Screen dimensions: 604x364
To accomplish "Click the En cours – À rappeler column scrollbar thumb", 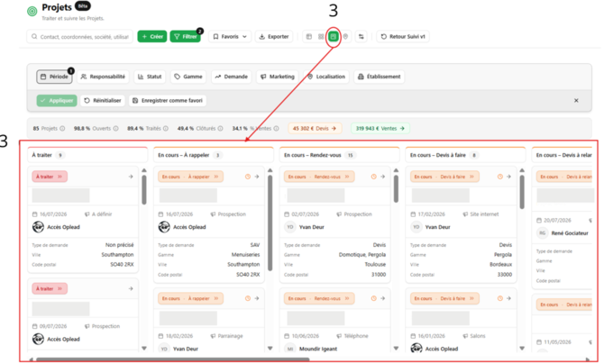I will 270,223.
